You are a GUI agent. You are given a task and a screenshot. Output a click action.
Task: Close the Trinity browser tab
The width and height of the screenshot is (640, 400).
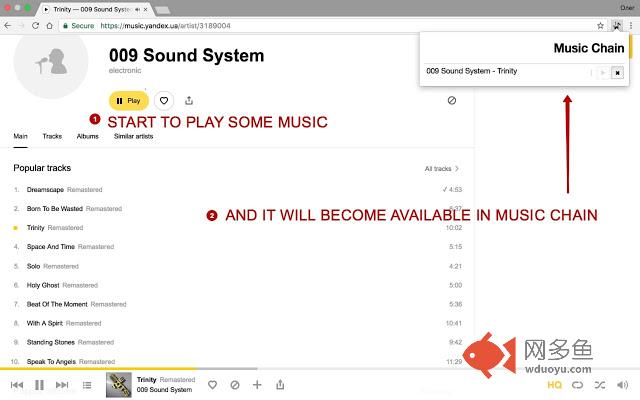click(145, 9)
